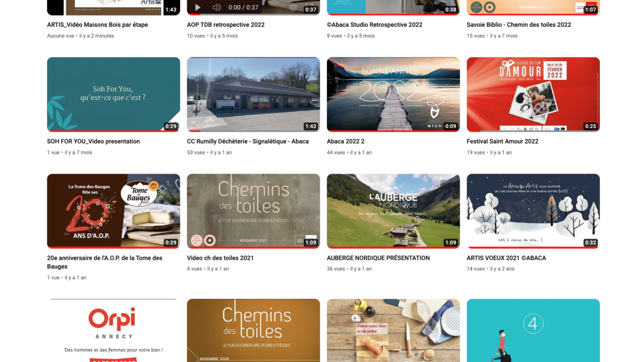
Task: Open the AUBERGE NORDIQUE PRÉSENTATION title
Action: coord(378,258)
